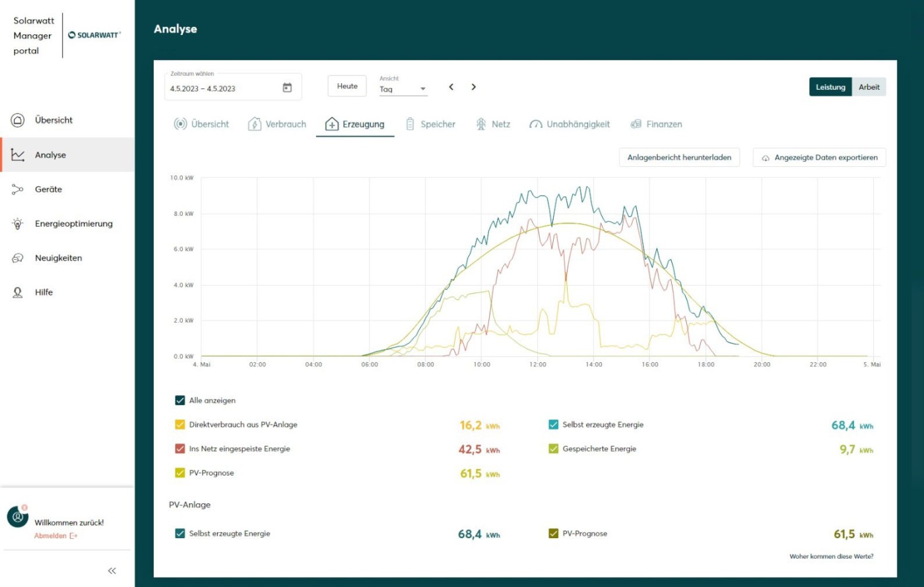Click the Übersicht home icon in sidebar
Image resolution: width=924 pixels, height=587 pixels.
tap(18, 120)
